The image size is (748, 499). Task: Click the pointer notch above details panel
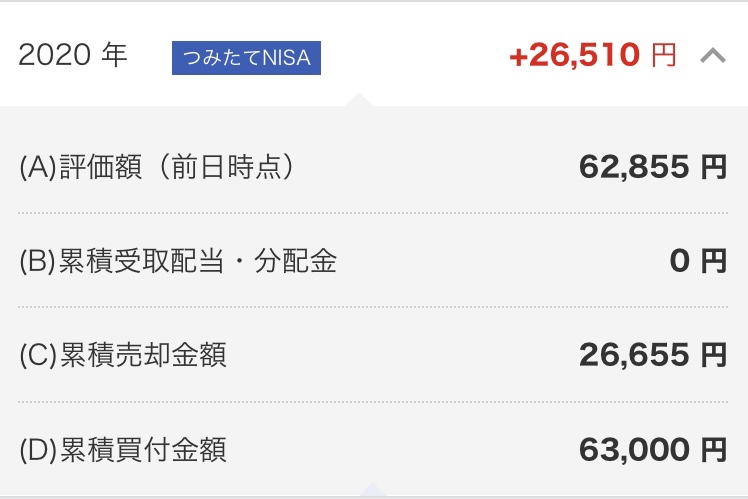point(359,99)
